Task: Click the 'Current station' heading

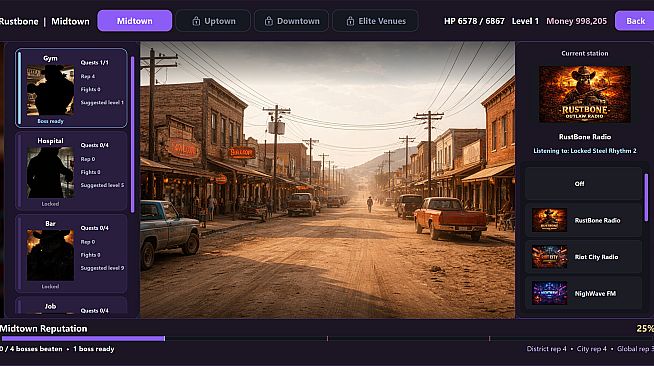Action: click(x=585, y=53)
